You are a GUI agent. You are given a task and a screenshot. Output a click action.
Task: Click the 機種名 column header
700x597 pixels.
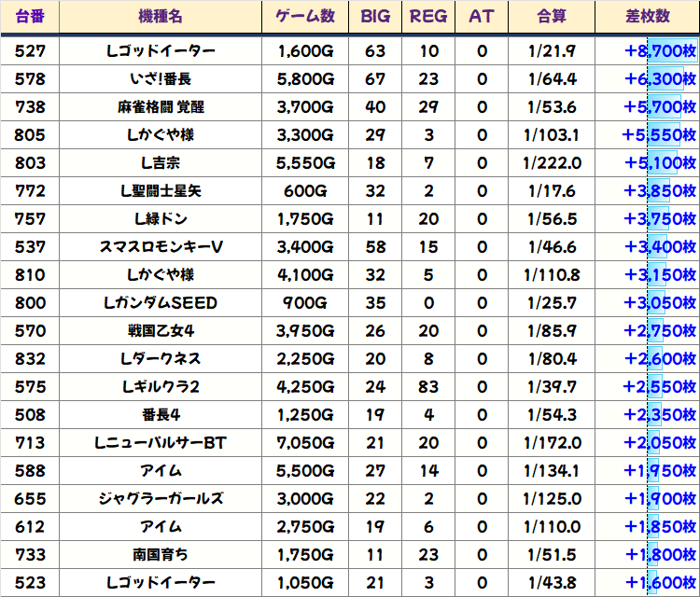click(x=161, y=17)
